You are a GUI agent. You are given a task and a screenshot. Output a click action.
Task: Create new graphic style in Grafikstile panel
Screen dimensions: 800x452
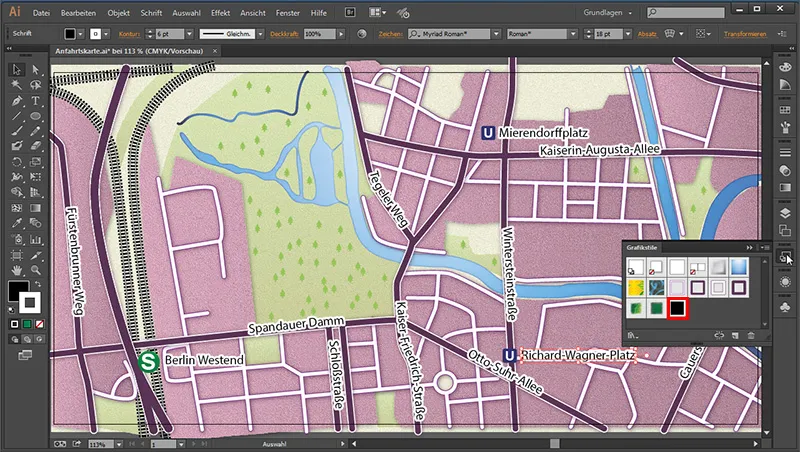735,335
